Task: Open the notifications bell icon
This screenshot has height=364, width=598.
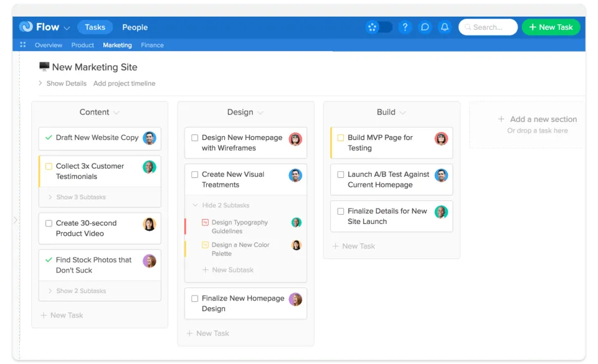Action: [444, 27]
